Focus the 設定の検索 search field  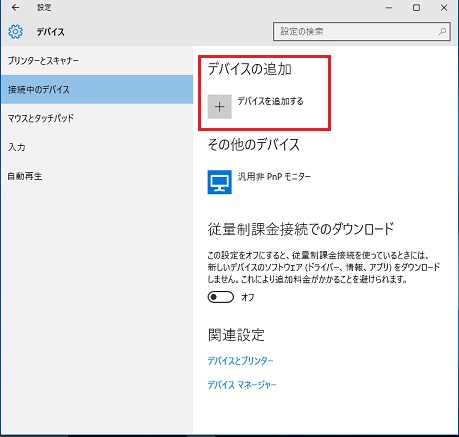(x=362, y=32)
